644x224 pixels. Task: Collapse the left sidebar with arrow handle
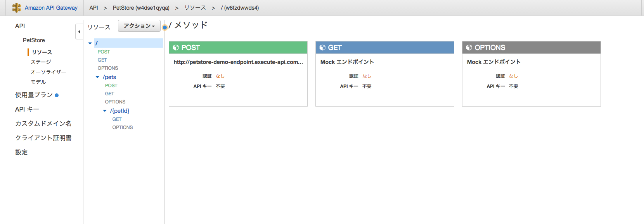point(79,32)
